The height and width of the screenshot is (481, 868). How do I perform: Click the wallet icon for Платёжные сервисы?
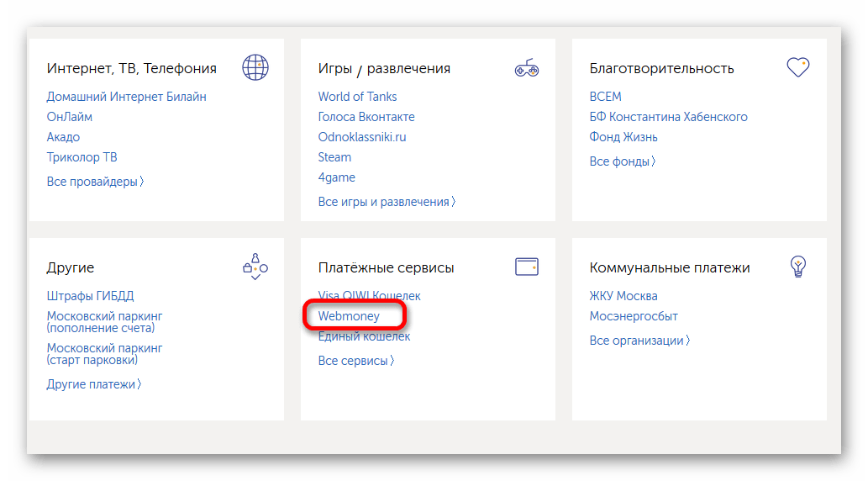[526, 267]
